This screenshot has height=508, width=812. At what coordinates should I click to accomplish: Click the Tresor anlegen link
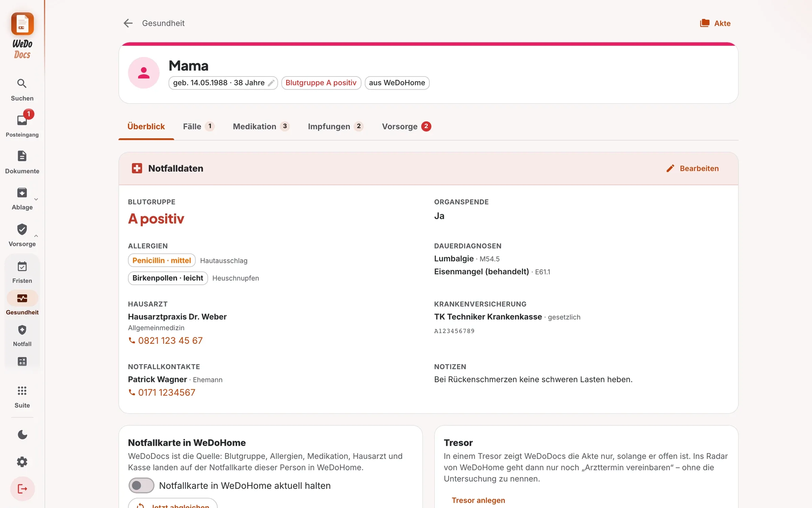coord(478,500)
